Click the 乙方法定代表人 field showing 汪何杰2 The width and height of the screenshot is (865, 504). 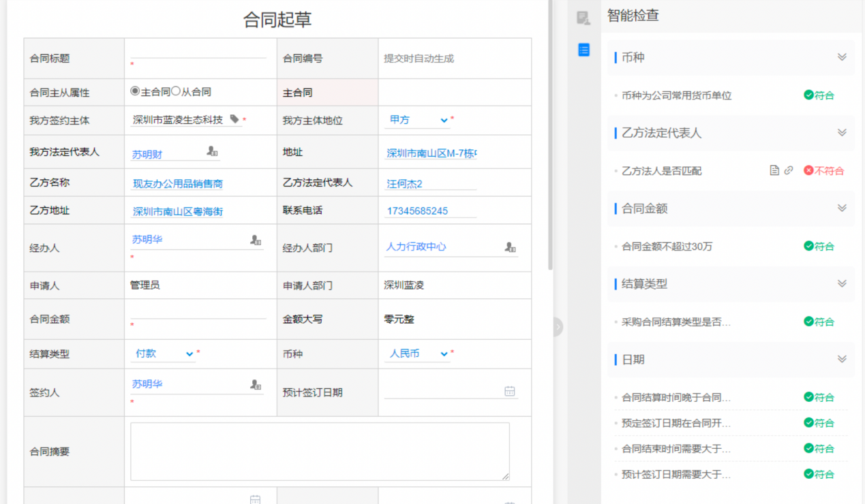tap(431, 183)
